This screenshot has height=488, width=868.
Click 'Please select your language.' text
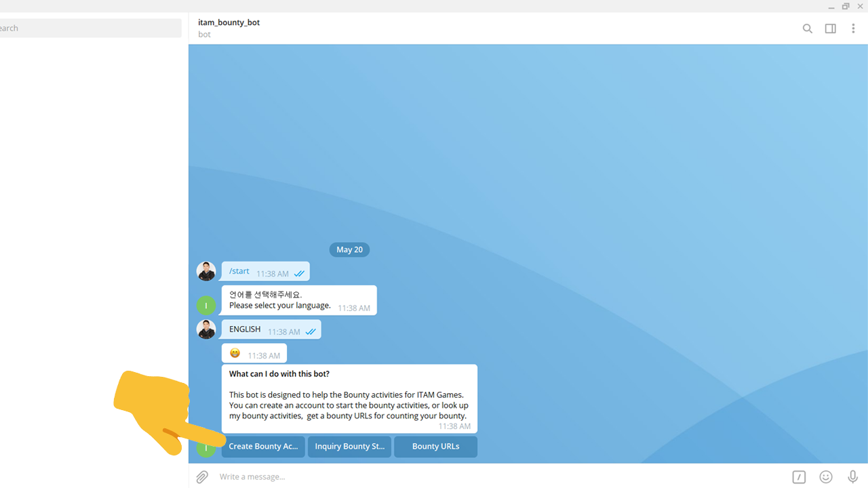[x=280, y=306]
